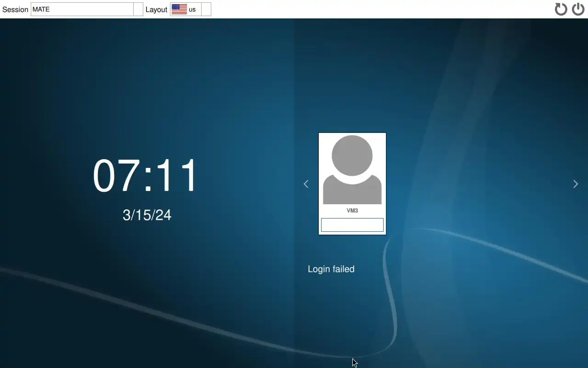Click the US flag layout icon
588x368 pixels.
click(179, 9)
